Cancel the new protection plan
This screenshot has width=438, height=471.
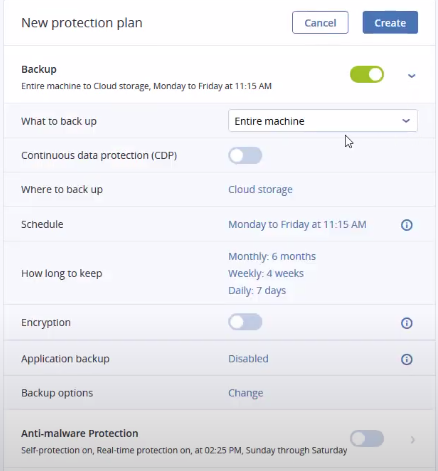(x=320, y=23)
